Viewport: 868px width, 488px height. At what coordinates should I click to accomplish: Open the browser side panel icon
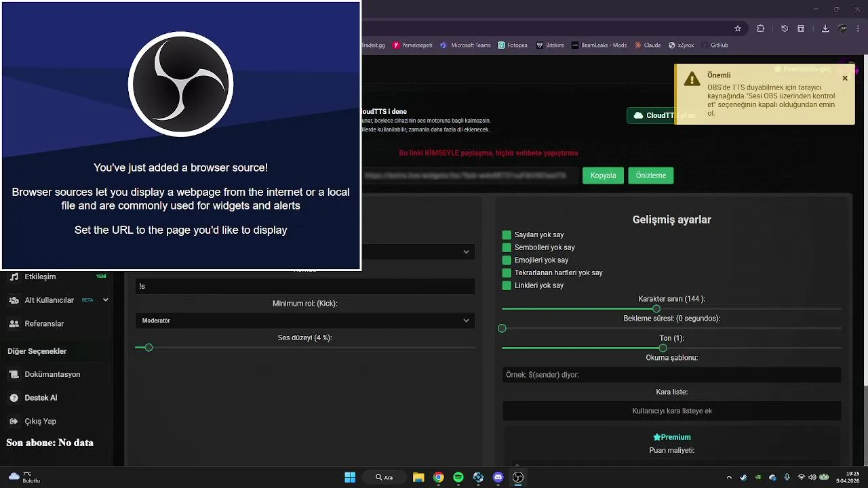[x=801, y=28]
